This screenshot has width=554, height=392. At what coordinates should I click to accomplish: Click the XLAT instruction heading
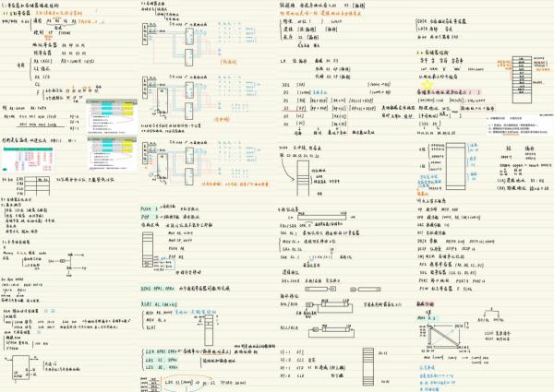click(x=152, y=303)
